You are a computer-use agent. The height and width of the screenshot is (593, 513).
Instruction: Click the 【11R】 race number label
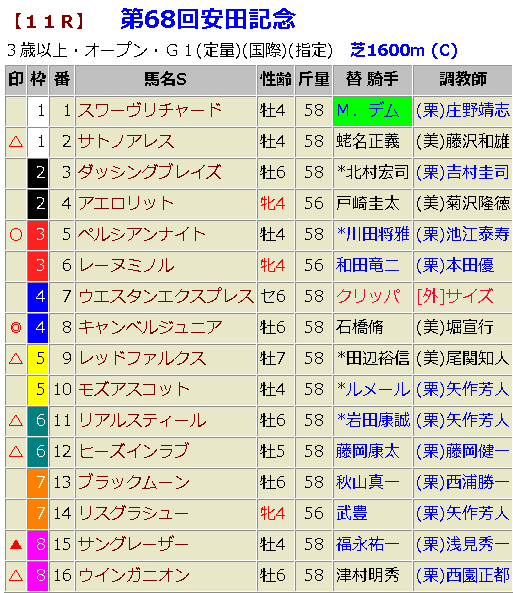pos(49,21)
